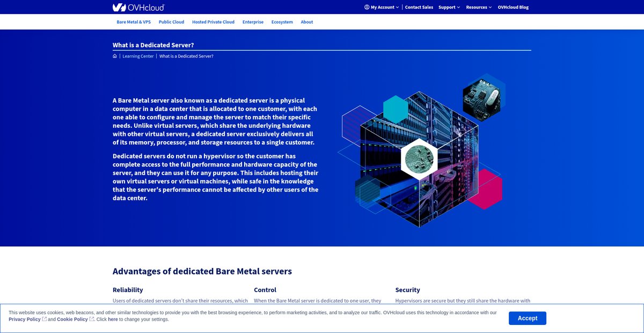This screenshot has width=644, height=333.
Task: Open the external link icon after Cookie Policy
Action: pyautogui.click(x=92, y=319)
